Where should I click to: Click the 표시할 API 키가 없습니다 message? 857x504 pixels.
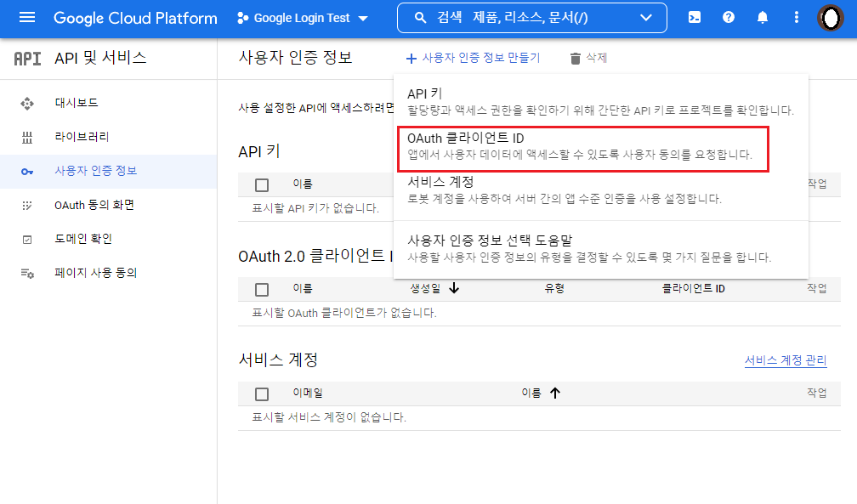click(x=315, y=208)
